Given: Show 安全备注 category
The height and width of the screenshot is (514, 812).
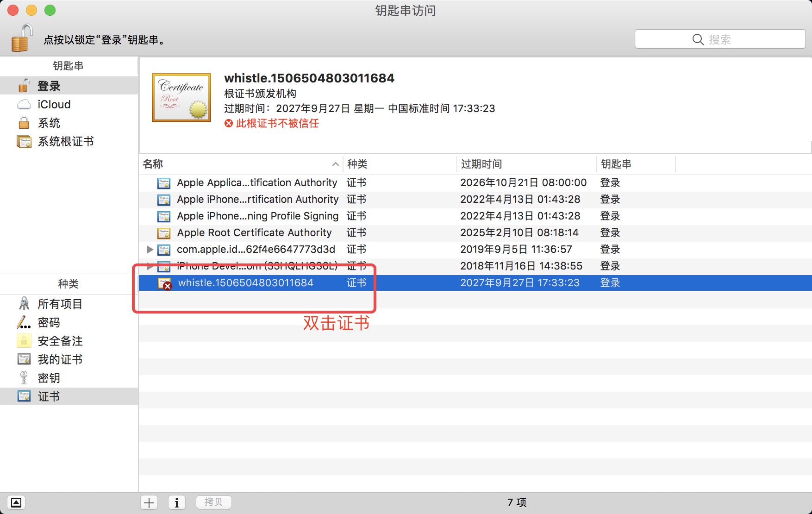Looking at the screenshot, I should pyautogui.click(x=69, y=341).
